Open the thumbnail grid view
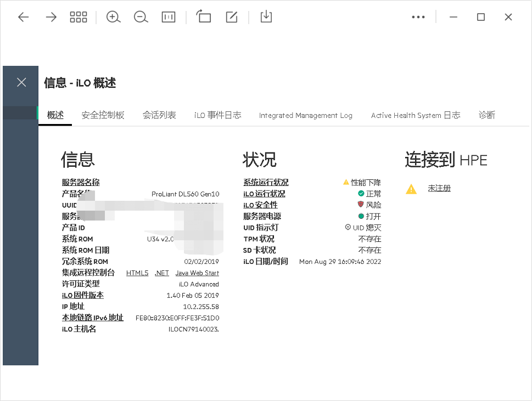 79,17
